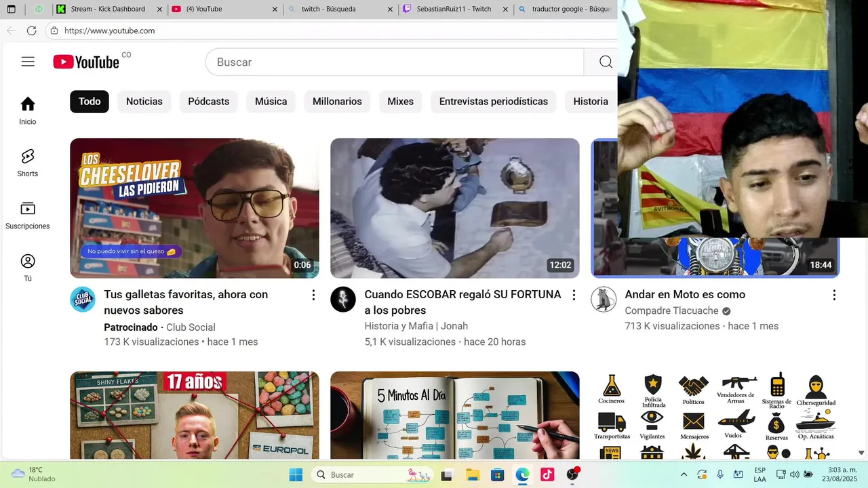Open Windows Start menu
The image size is (868, 488).
coord(296,474)
